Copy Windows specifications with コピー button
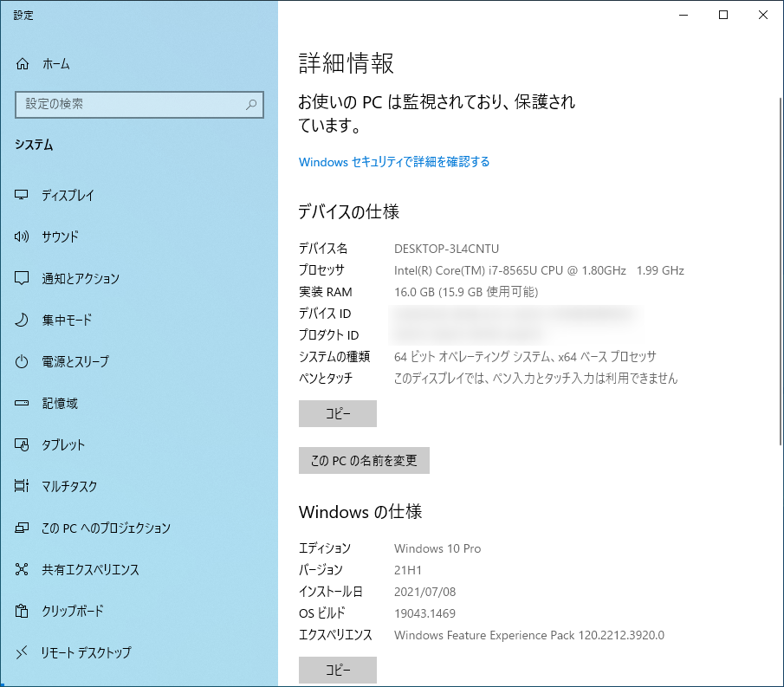784x687 pixels. click(x=338, y=670)
